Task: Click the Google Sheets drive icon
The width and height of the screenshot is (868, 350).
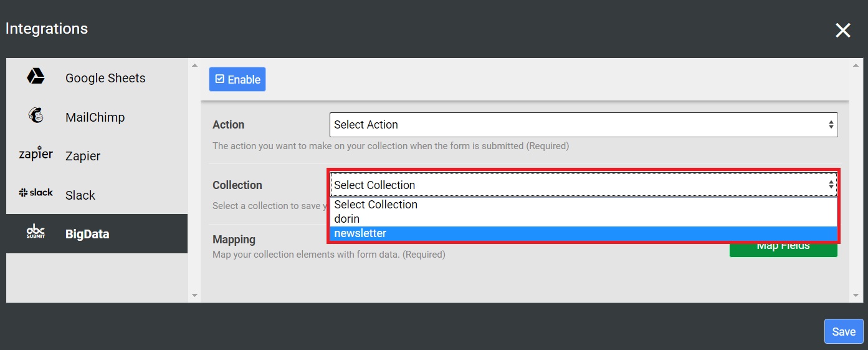Action: tap(36, 77)
